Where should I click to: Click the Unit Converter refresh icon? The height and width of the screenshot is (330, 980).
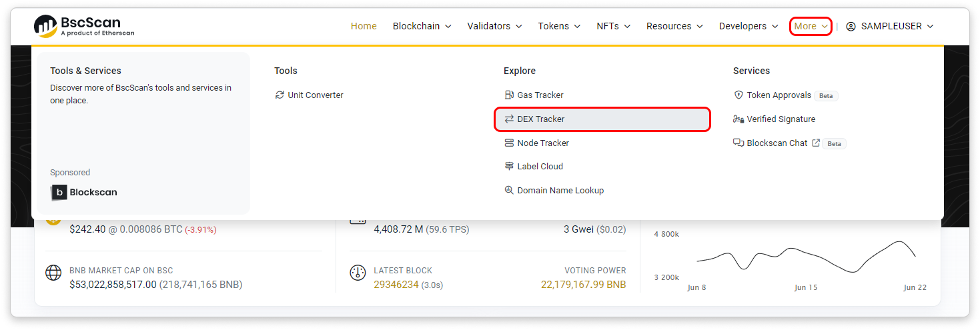(x=280, y=95)
